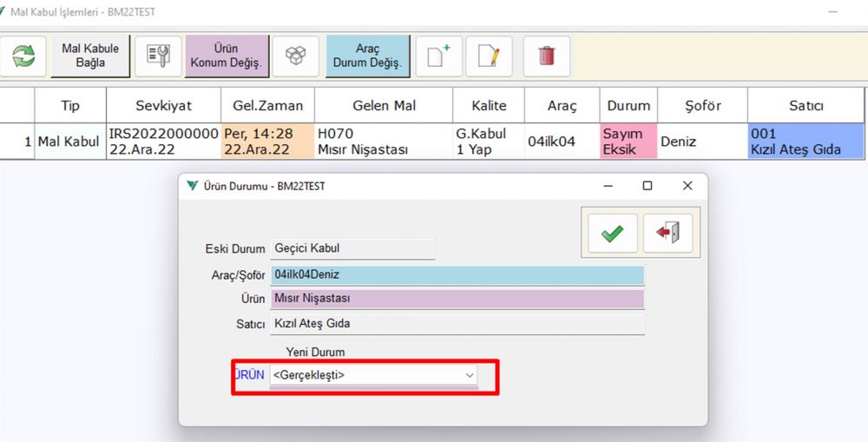Open the wrench settings list icon
This screenshot has height=442, width=868.
pyautogui.click(x=157, y=56)
